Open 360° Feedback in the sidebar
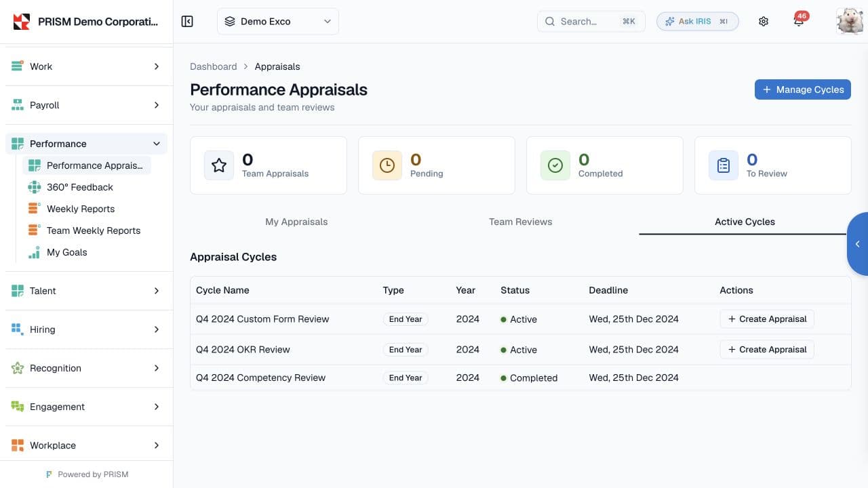The image size is (868, 488). [x=87, y=187]
